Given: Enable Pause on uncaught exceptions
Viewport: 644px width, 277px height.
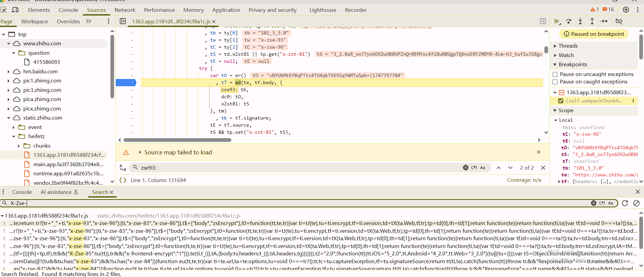Looking at the screenshot, I should pos(555,74).
